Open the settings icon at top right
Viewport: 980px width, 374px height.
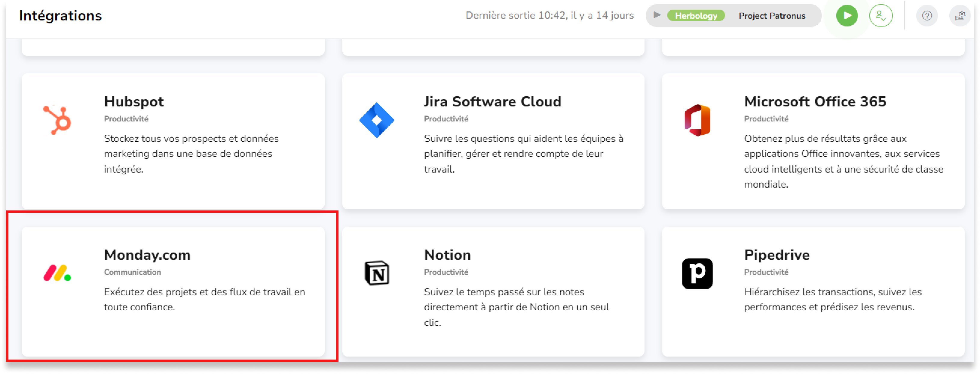click(960, 16)
